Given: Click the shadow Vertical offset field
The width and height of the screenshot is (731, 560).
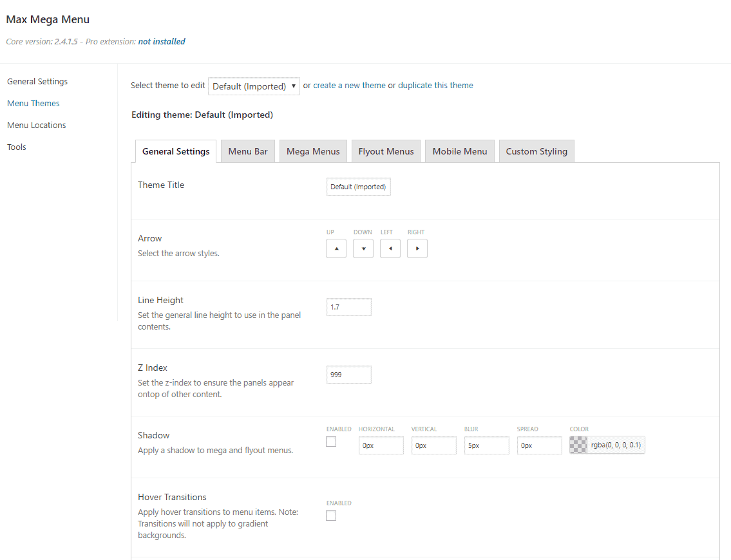Looking at the screenshot, I should click(x=433, y=445).
